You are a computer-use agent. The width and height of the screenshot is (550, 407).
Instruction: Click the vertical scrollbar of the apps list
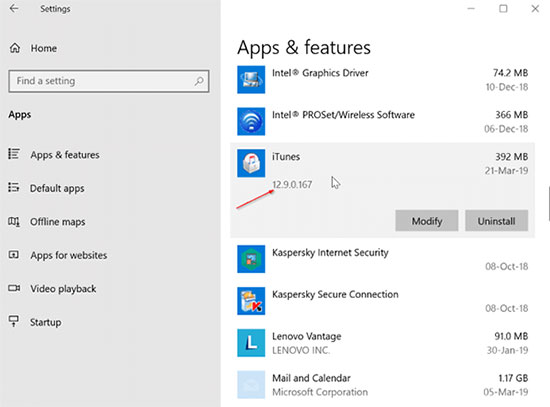click(x=548, y=204)
